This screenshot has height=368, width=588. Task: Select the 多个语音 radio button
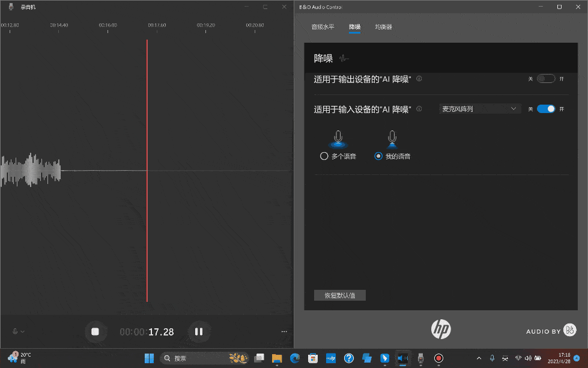pos(324,156)
